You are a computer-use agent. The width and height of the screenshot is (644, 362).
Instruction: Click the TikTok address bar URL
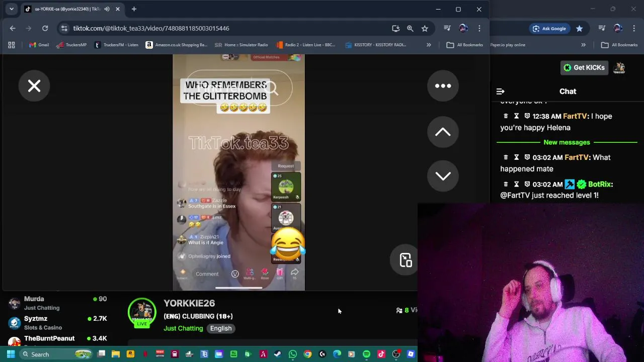tap(151, 28)
